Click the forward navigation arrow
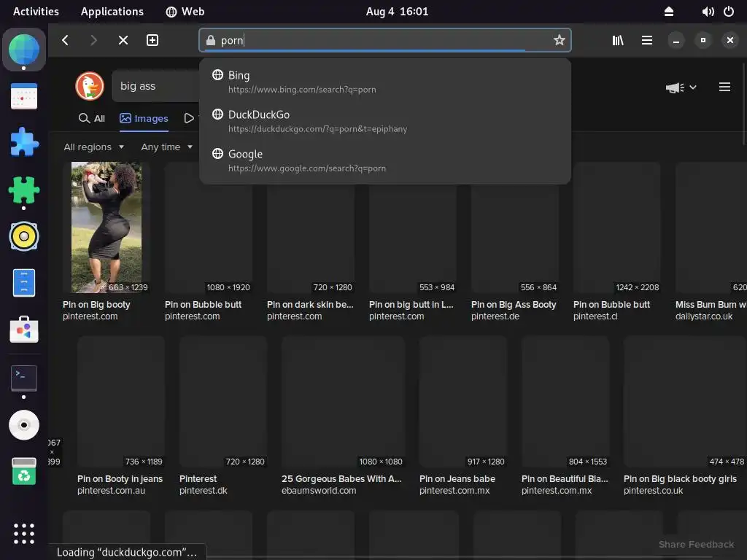The height and width of the screenshot is (560, 747). [x=93, y=41]
